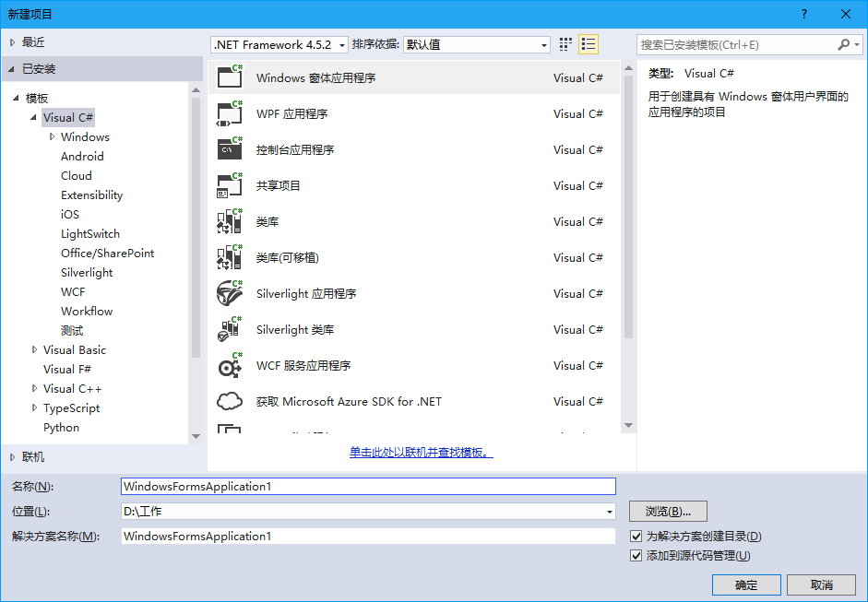Expand the Windows tree node
868x602 pixels.
(52, 136)
